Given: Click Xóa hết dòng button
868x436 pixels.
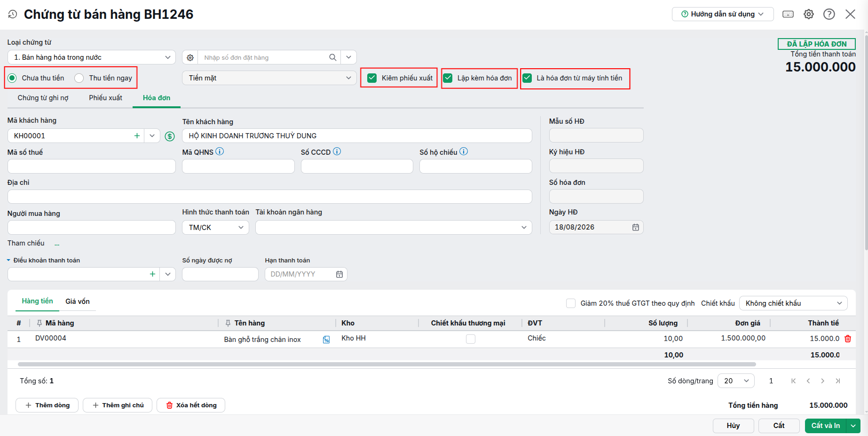Looking at the screenshot, I should 191,405.
